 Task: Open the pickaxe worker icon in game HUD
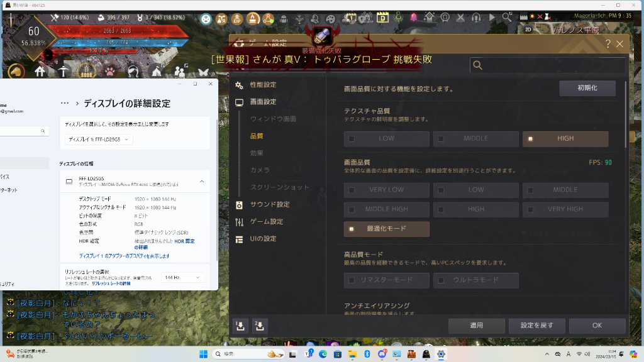pos(63,72)
